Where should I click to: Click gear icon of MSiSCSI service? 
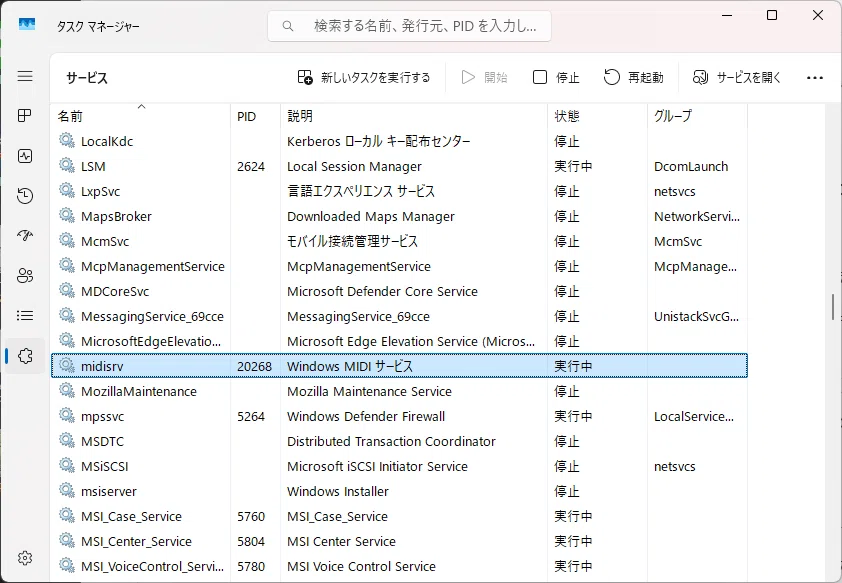(x=67, y=465)
